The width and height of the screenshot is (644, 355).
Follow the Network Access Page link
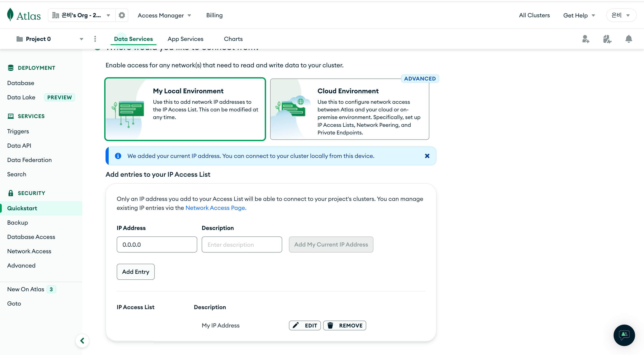pos(216,208)
